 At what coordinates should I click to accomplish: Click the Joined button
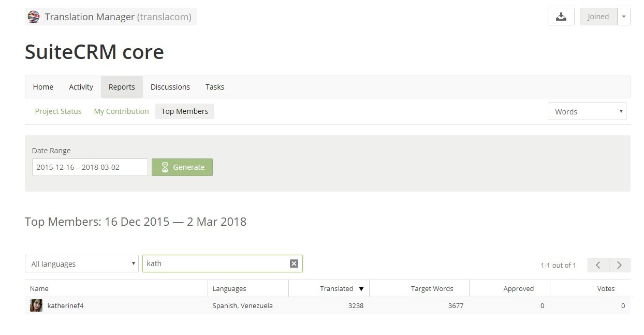(598, 17)
